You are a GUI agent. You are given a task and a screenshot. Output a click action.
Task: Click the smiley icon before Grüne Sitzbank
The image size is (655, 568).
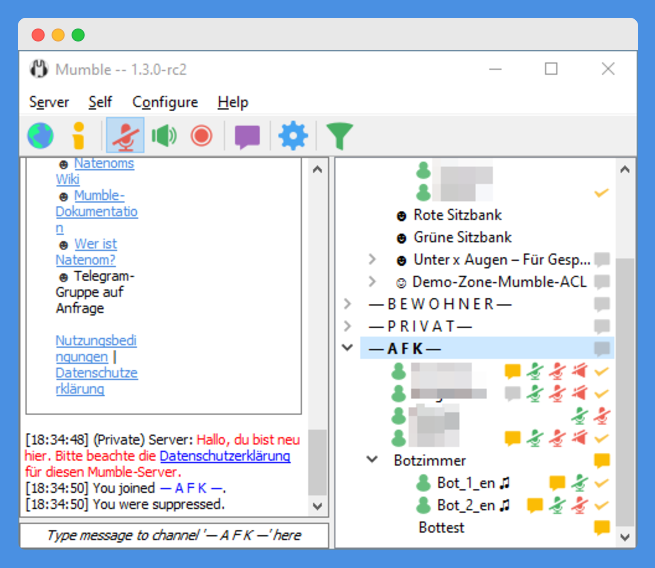[401, 238]
